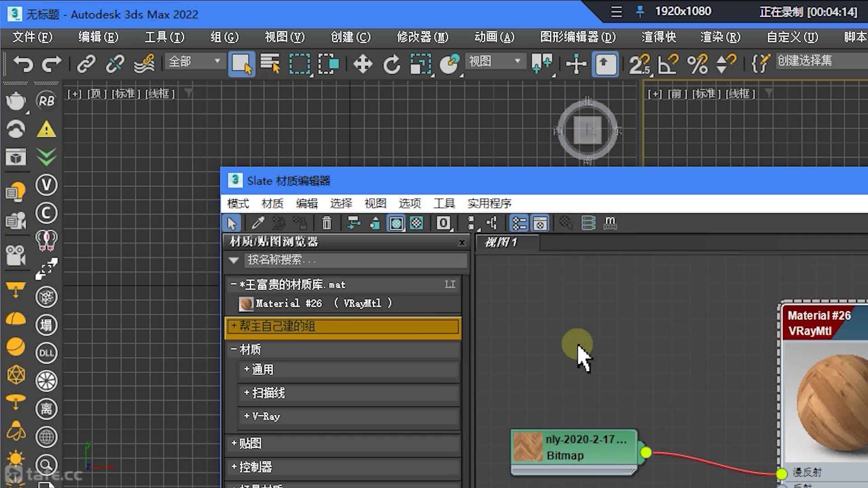Click the DLL circle icon in sidebar

click(46, 353)
